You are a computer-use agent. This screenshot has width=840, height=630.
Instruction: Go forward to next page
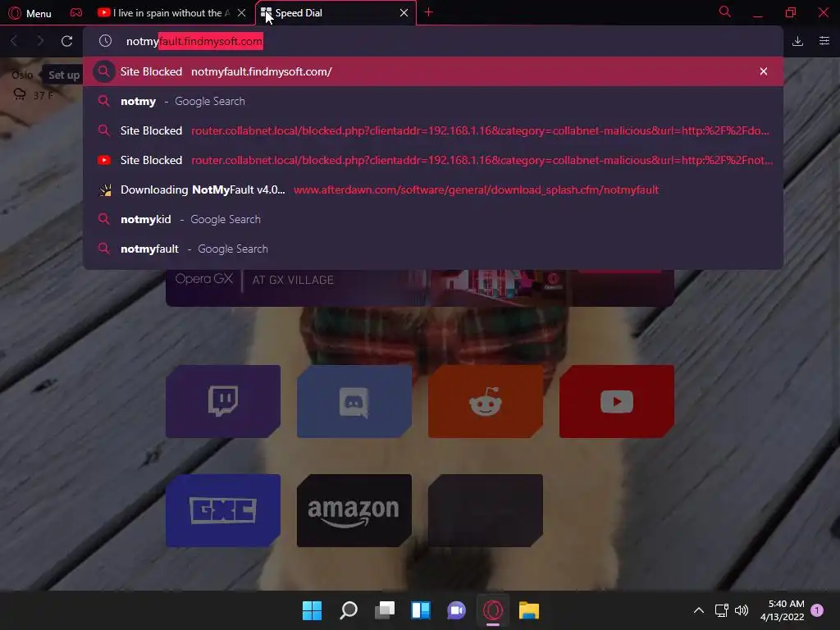tap(40, 41)
